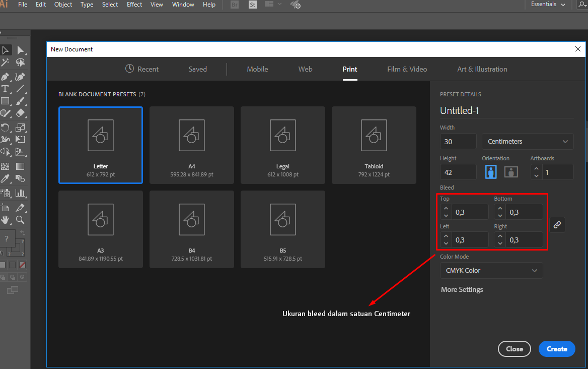
Task: Select the Scale tool
Action: [x=20, y=128]
